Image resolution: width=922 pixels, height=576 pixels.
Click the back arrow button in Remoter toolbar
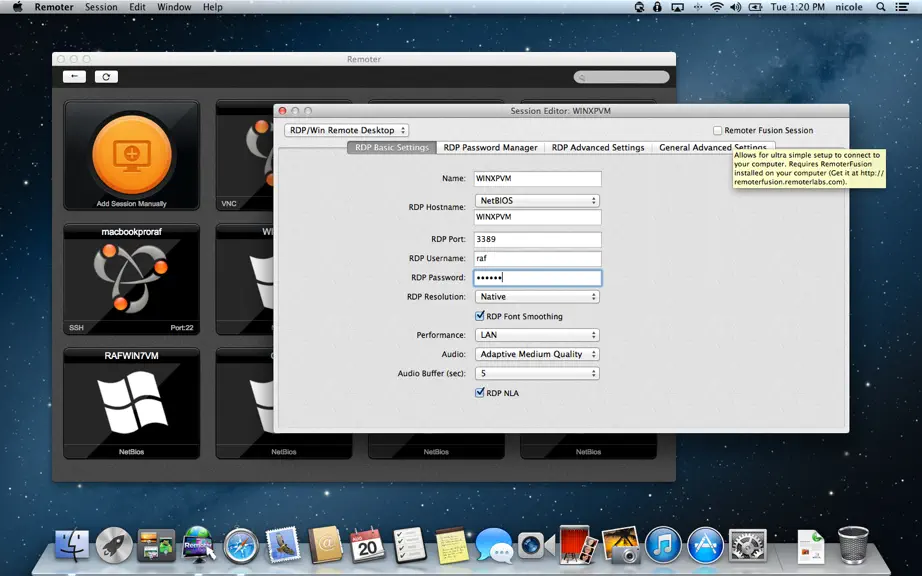pyautogui.click(x=74, y=76)
